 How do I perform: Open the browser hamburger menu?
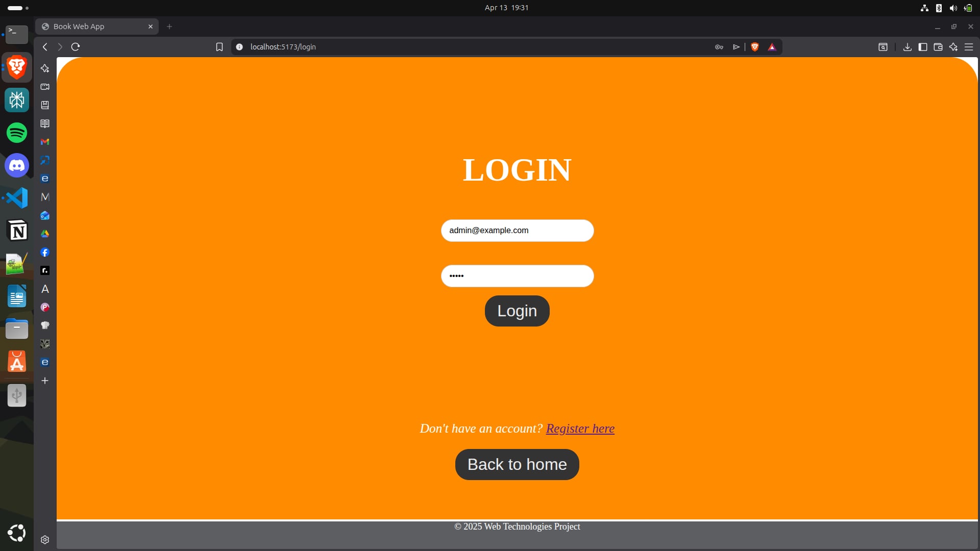point(968,47)
